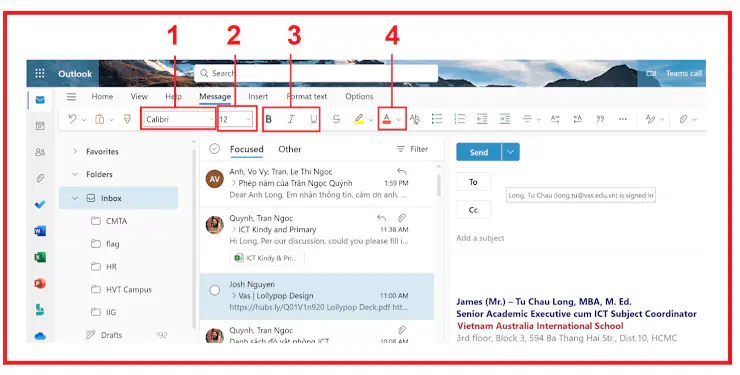
Task: Expand the Favorites folder group
Action: pos(75,151)
